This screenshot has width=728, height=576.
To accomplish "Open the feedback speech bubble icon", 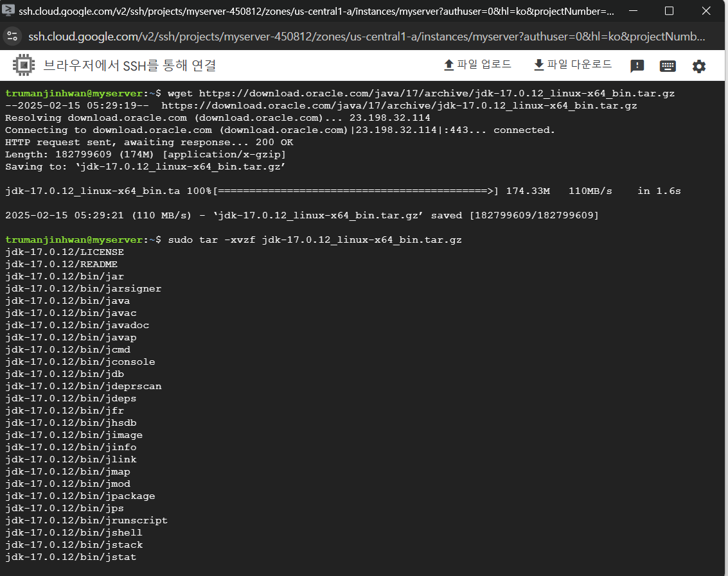I will (637, 66).
